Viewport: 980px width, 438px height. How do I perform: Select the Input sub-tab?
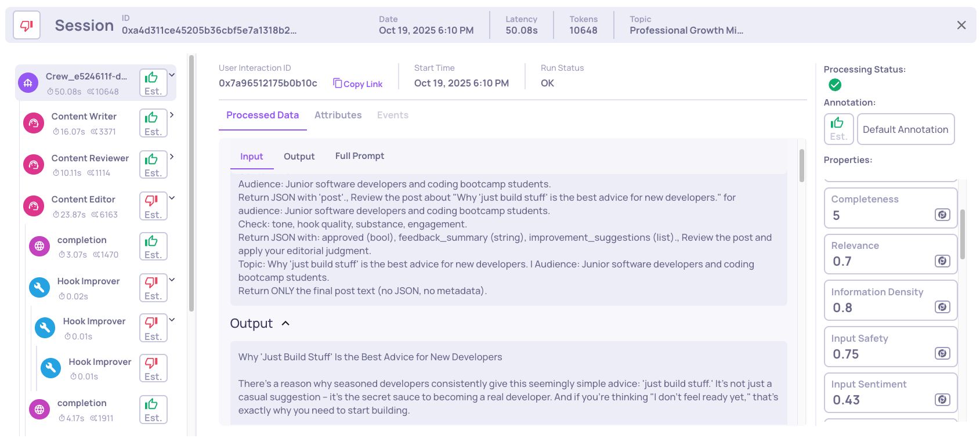point(252,156)
